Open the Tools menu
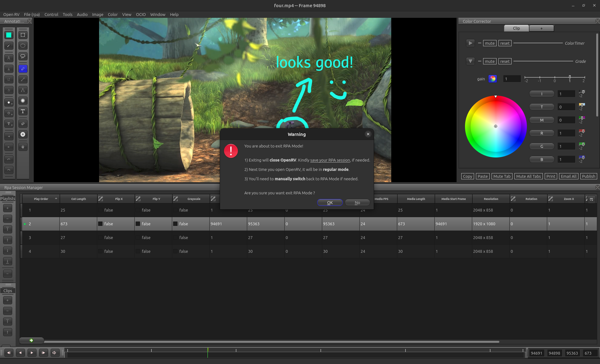 (67, 14)
